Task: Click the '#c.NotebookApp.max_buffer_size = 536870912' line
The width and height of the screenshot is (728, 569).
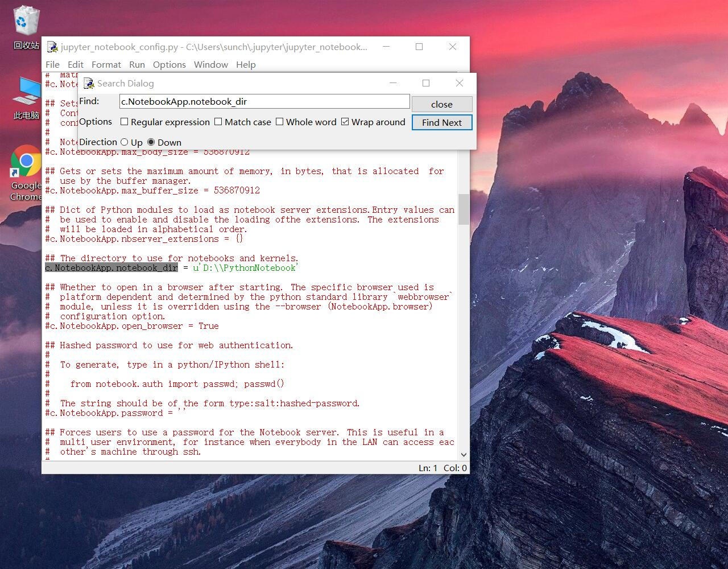Action: pos(152,191)
